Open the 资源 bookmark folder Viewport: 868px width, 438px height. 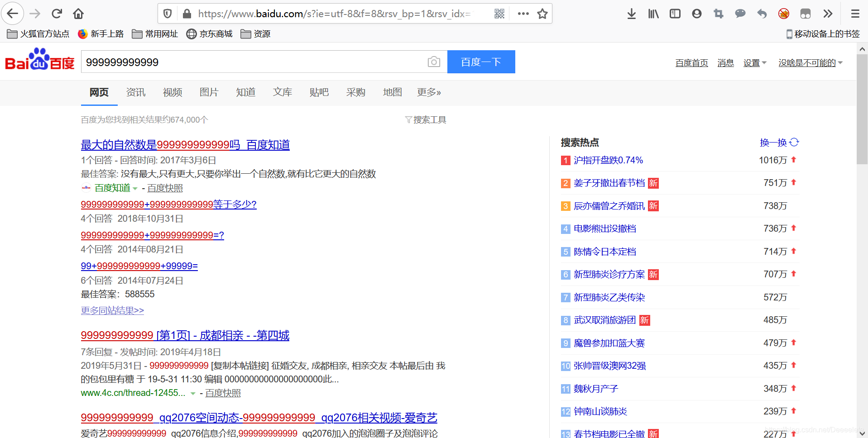point(255,34)
